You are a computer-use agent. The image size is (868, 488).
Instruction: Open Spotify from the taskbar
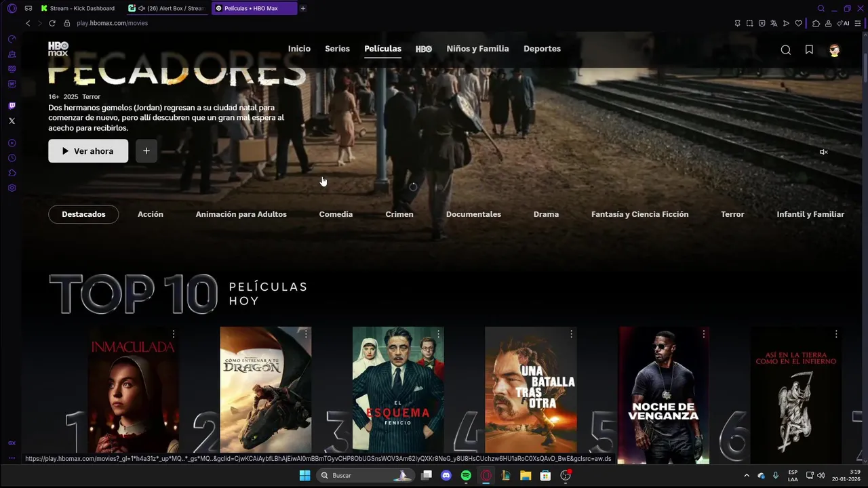[466, 476]
